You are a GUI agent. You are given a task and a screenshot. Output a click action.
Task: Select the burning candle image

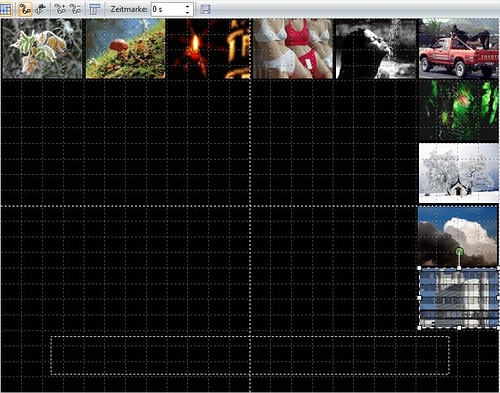click(x=209, y=48)
